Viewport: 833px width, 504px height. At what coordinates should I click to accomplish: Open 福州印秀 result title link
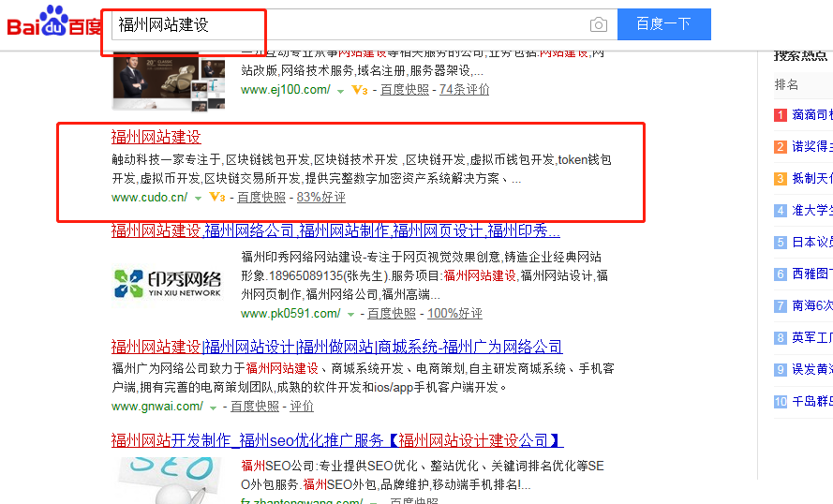(335, 230)
